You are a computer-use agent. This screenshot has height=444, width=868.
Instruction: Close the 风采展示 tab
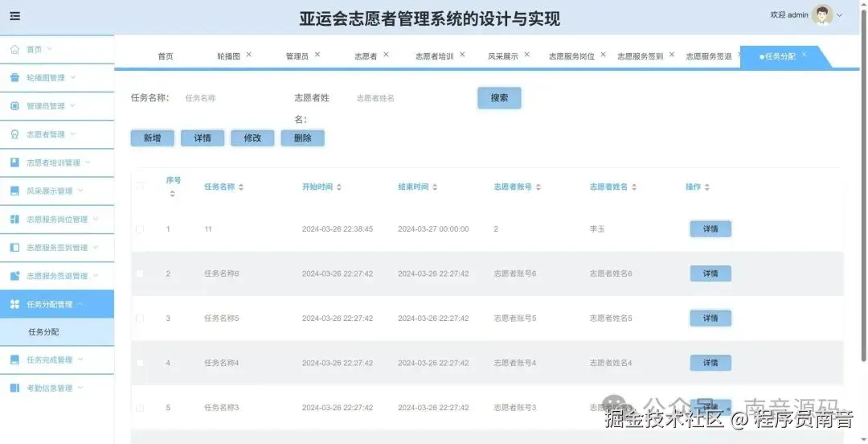527,55
